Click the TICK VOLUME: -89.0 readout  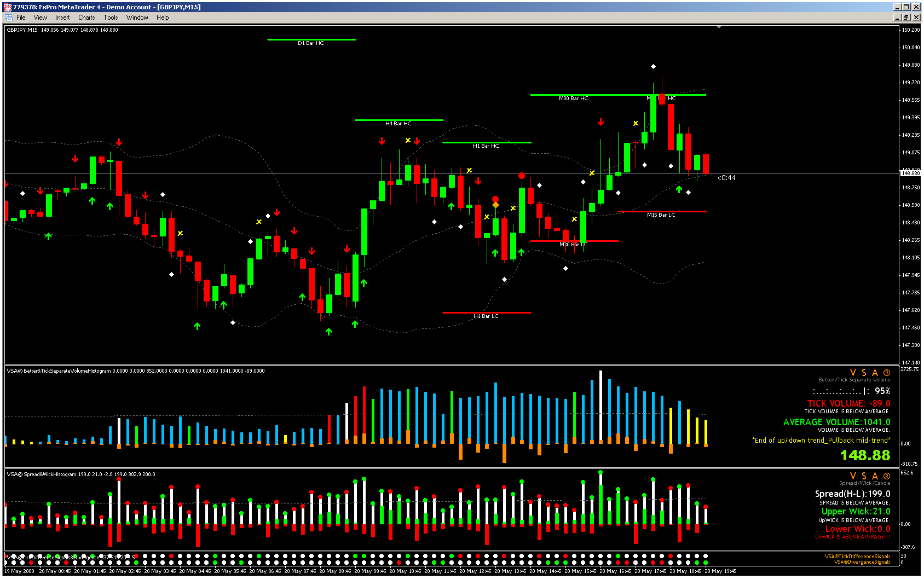coord(848,403)
